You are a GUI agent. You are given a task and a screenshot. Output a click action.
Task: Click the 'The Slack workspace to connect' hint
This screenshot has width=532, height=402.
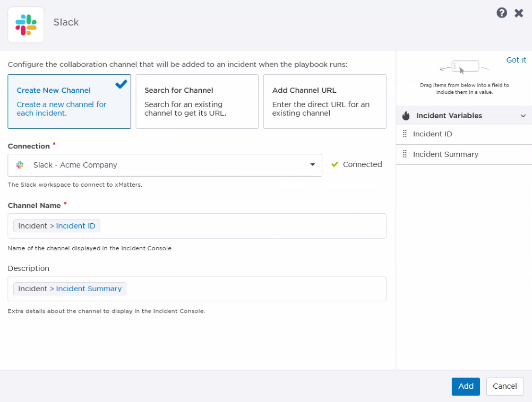(x=75, y=185)
